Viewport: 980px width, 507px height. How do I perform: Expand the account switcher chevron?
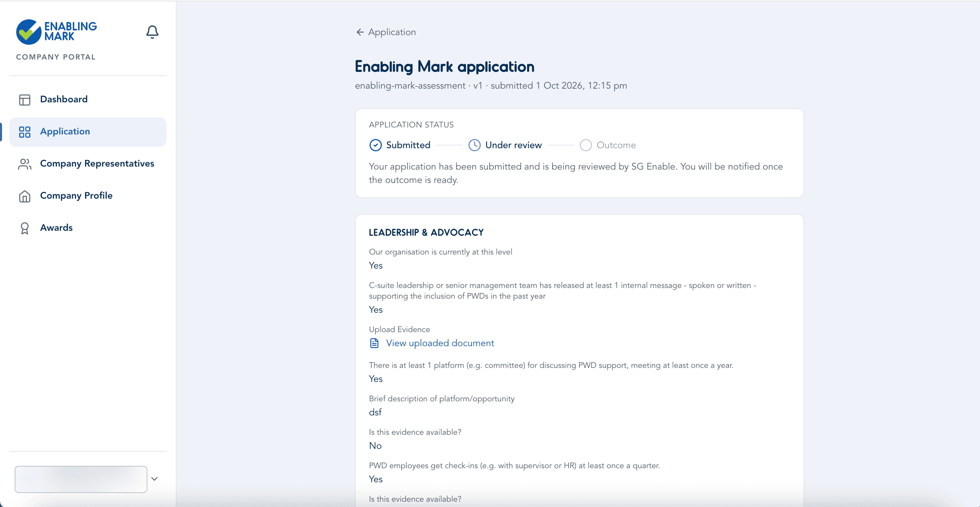154,479
